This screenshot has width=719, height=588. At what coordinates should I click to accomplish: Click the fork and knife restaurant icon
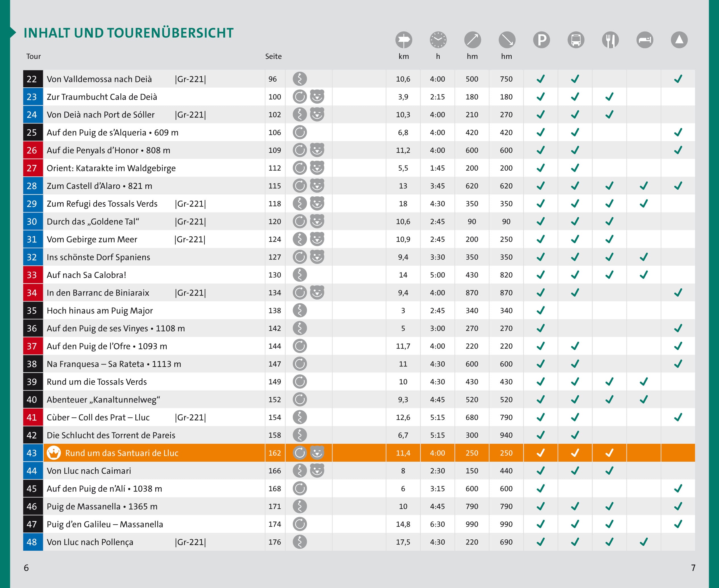pos(610,40)
